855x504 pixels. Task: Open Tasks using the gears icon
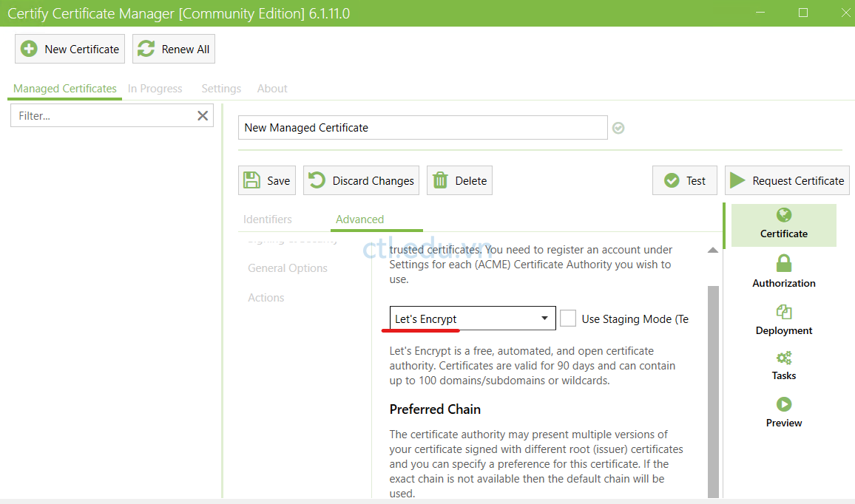(x=783, y=357)
